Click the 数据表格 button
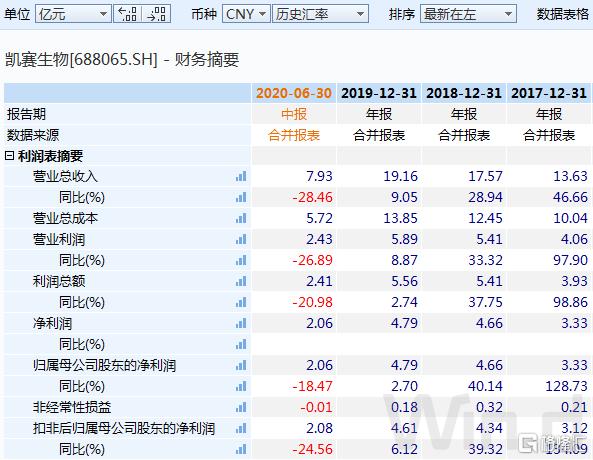The width and height of the screenshot is (593, 460). point(563,14)
